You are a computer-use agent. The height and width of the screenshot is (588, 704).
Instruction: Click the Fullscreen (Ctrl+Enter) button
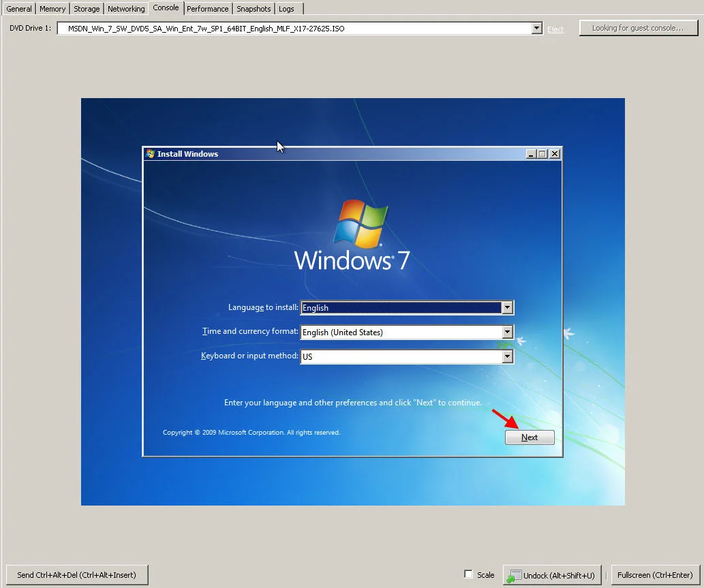pos(655,575)
